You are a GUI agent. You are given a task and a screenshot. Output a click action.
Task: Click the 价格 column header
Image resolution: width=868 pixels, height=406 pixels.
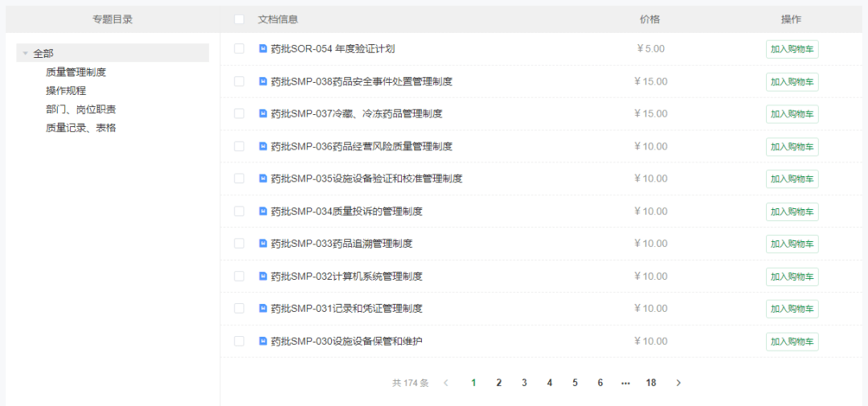click(650, 19)
